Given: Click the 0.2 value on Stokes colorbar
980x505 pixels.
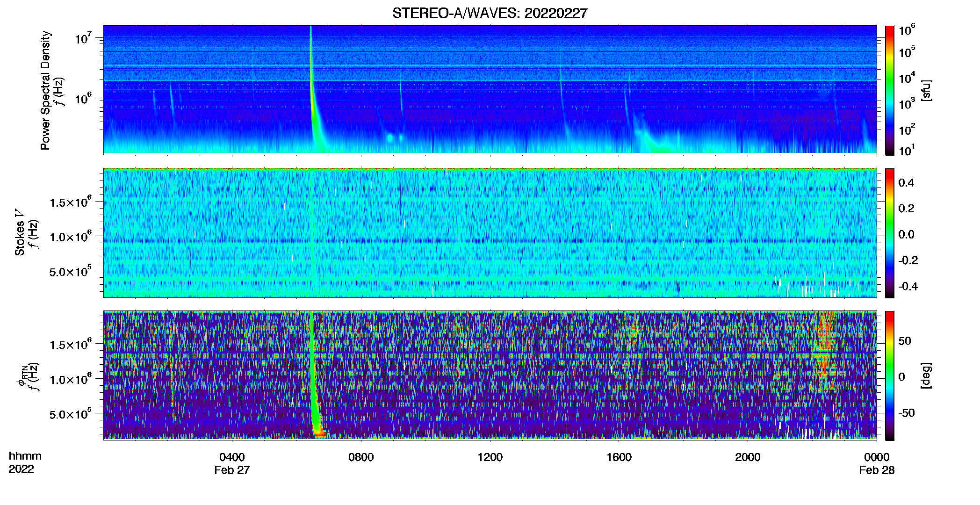Looking at the screenshot, I should (x=907, y=209).
